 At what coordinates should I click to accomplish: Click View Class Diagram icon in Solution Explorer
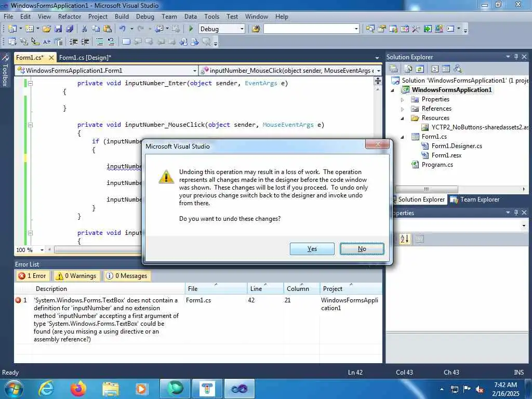[x=458, y=69]
